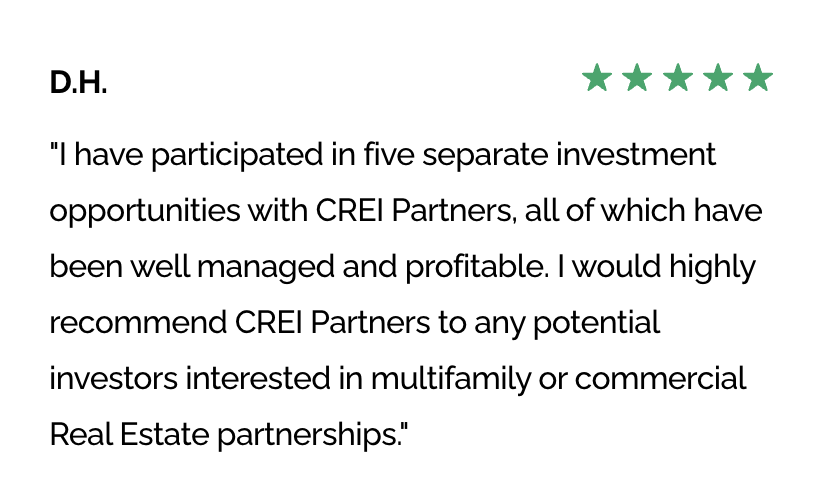820x488 pixels.
Task: Click the reviewer initials D.H.
Action: tap(78, 84)
